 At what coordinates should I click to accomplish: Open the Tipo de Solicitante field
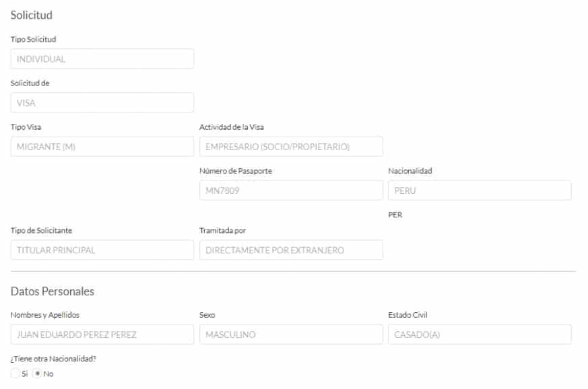tap(102, 250)
